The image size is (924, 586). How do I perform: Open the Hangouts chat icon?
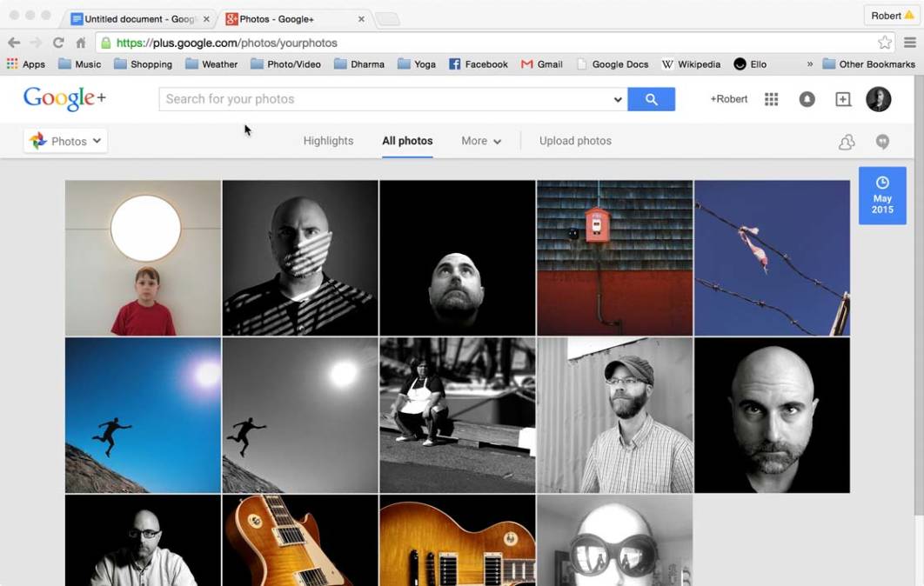[x=882, y=143]
